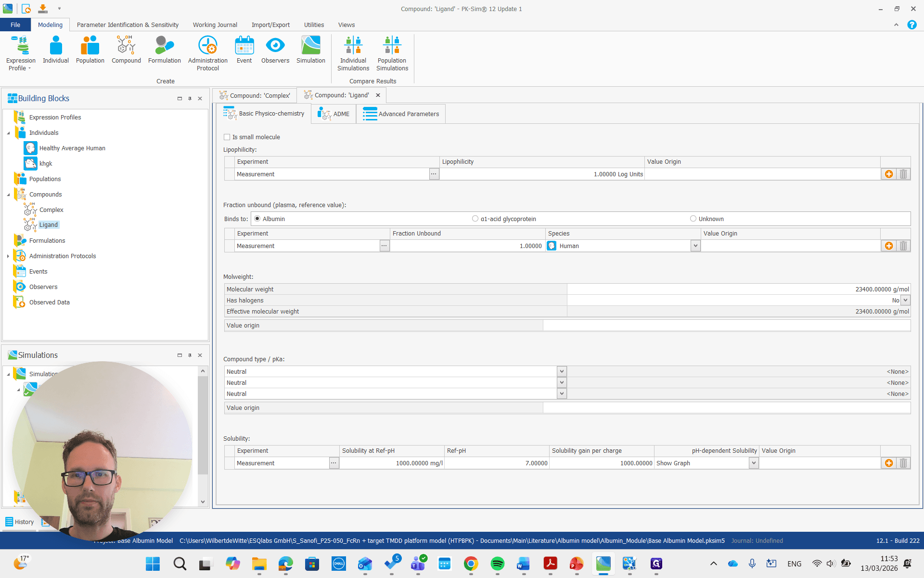
Task: Open the 'Has halogens' dropdown
Action: 905,301
